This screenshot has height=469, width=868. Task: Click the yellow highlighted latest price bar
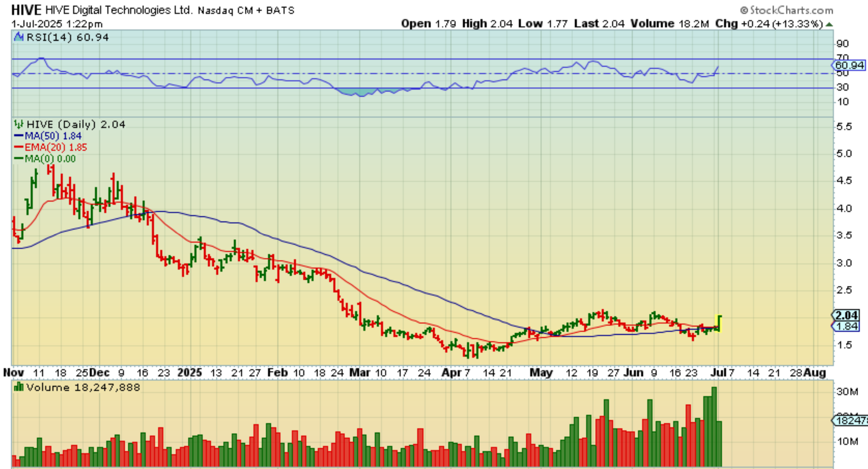coord(719,323)
